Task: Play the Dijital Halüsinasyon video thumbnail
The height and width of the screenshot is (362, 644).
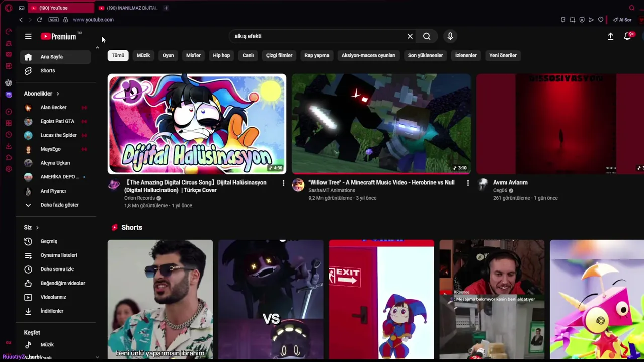Action: click(197, 124)
